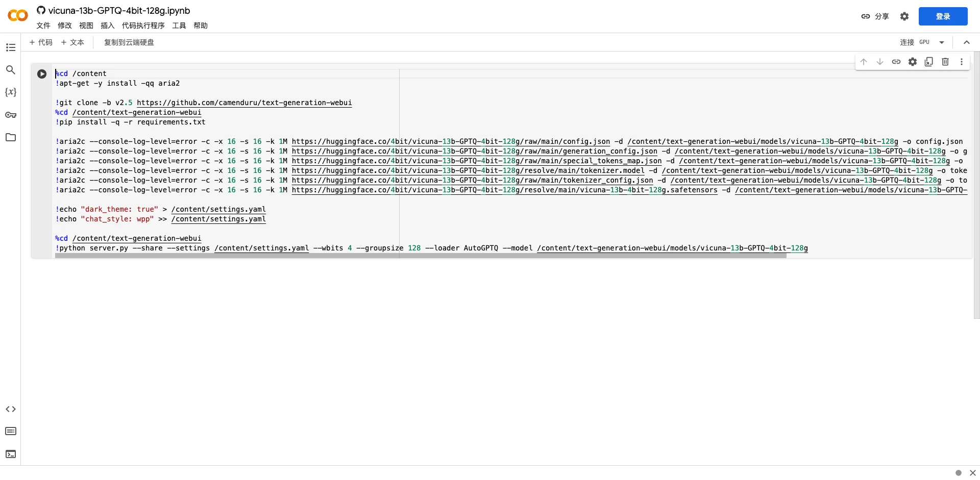Open the 工具 menu

(x=179, y=26)
